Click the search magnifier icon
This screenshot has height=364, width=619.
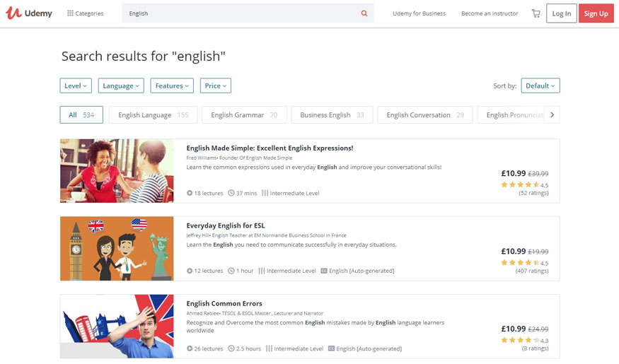(x=364, y=13)
